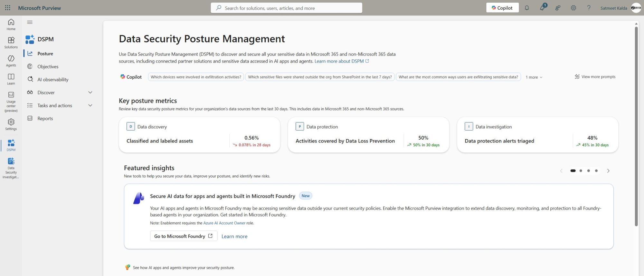Collapse navigation with hamburger icon
The image size is (644, 276).
[30, 22]
